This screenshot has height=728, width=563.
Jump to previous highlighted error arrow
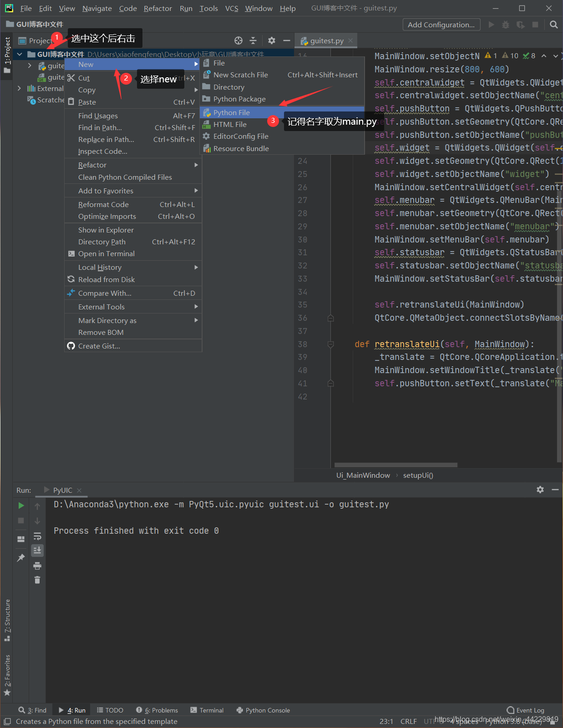(x=543, y=56)
